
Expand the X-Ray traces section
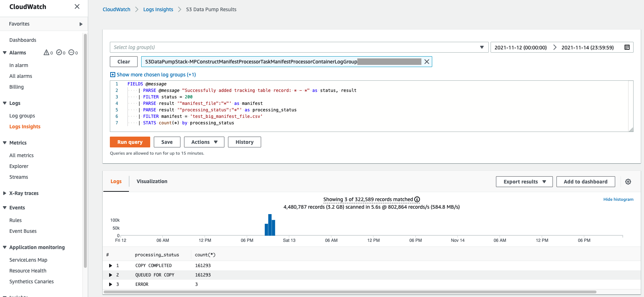(x=5, y=193)
